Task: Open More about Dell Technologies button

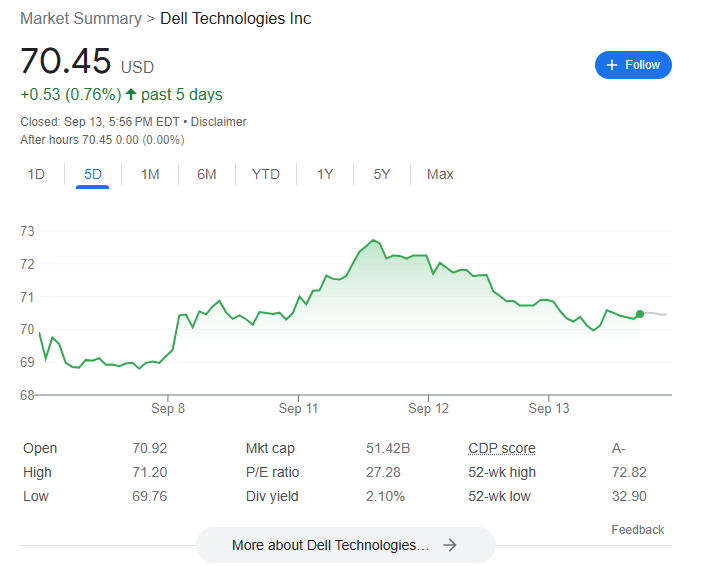Action: tap(346, 545)
